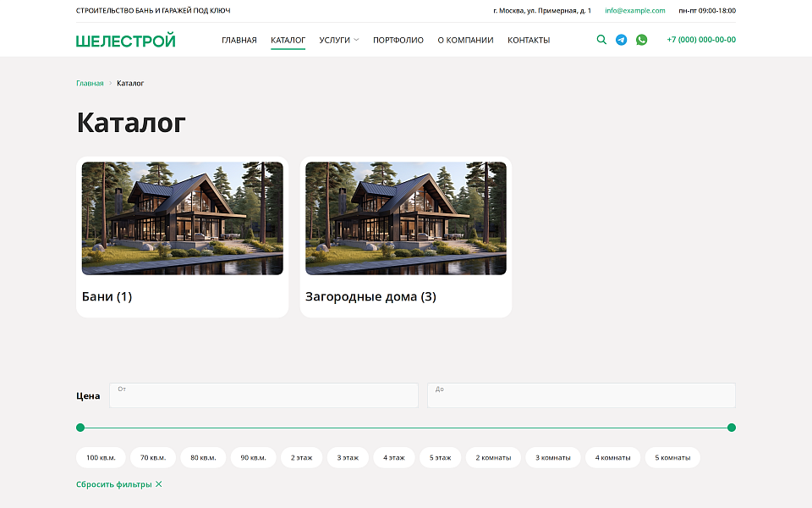Open the Портфолио menu item
Screen dimensions: 812x508
tap(398, 40)
